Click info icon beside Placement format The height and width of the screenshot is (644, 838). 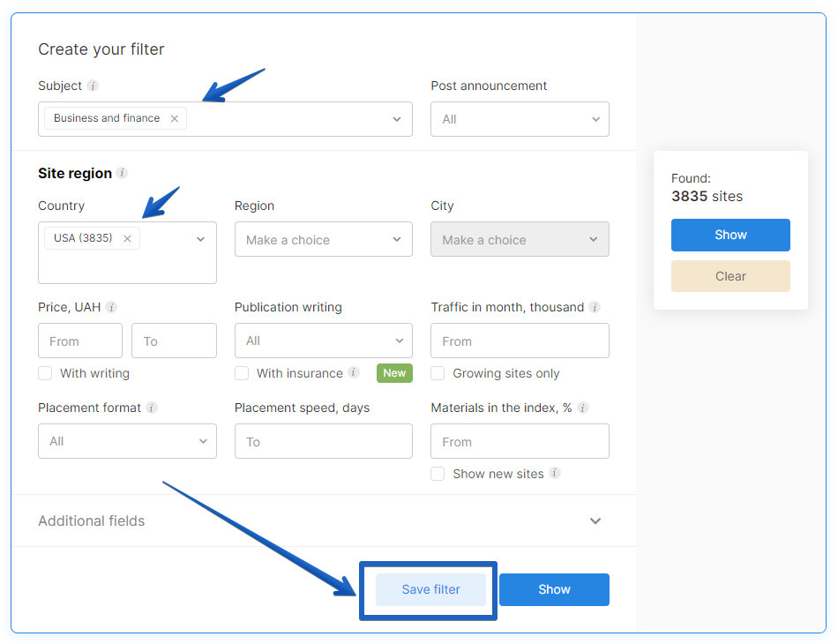pyautogui.click(x=152, y=408)
